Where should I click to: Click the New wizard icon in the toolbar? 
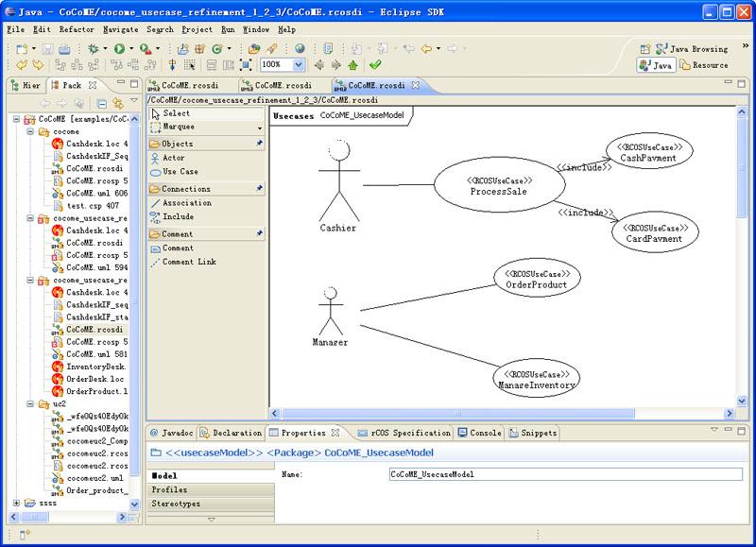[x=22, y=49]
